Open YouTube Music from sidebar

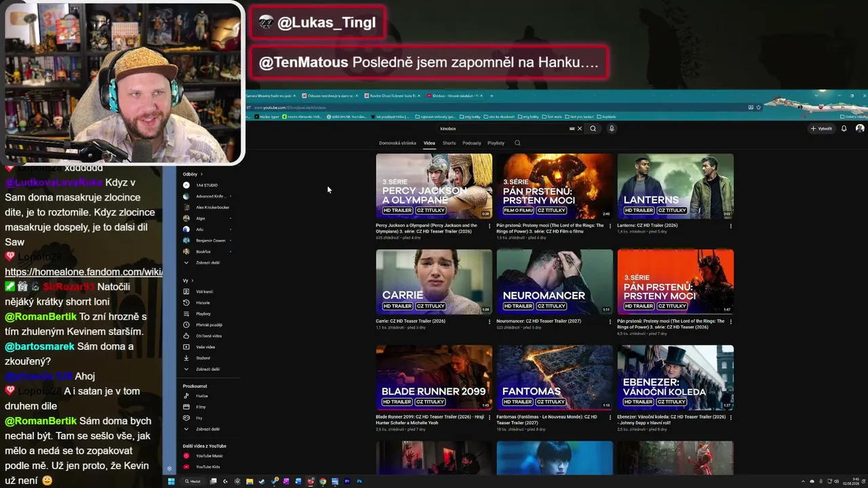click(209, 456)
